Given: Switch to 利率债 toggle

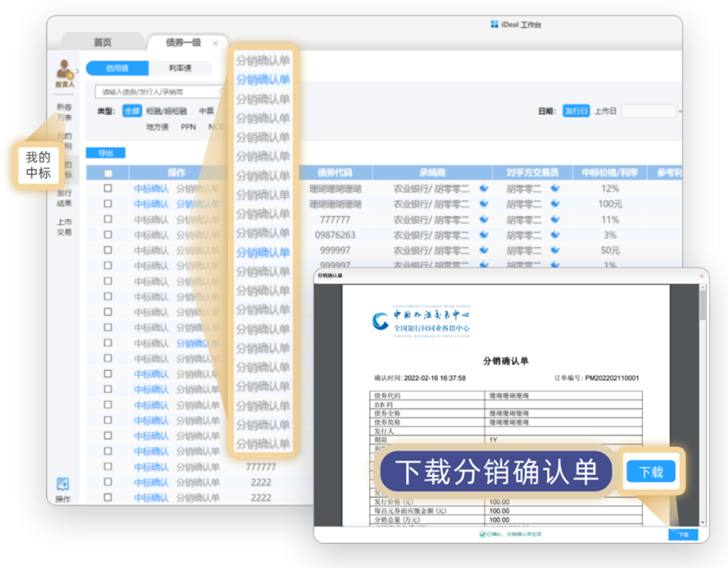Looking at the screenshot, I should (180, 69).
